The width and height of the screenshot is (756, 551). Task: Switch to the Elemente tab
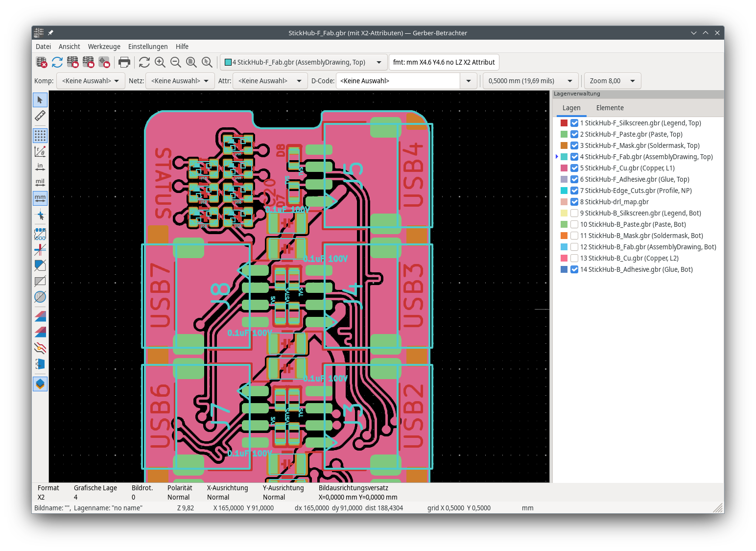tap(610, 108)
